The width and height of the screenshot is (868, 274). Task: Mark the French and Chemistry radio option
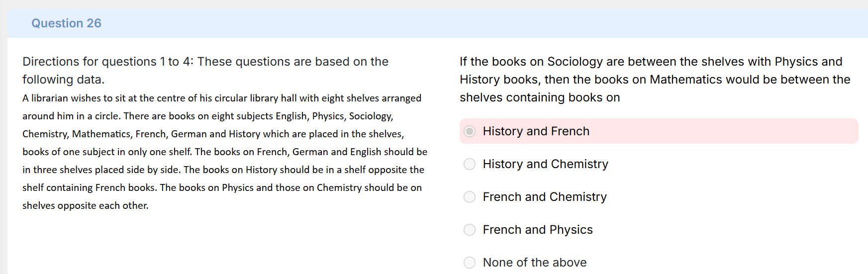tap(470, 197)
